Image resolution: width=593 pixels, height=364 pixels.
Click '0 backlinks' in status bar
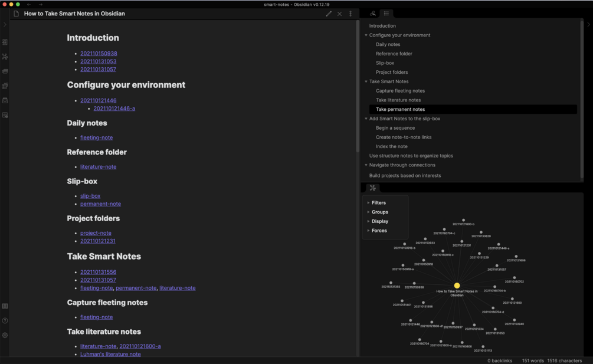pos(500,361)
